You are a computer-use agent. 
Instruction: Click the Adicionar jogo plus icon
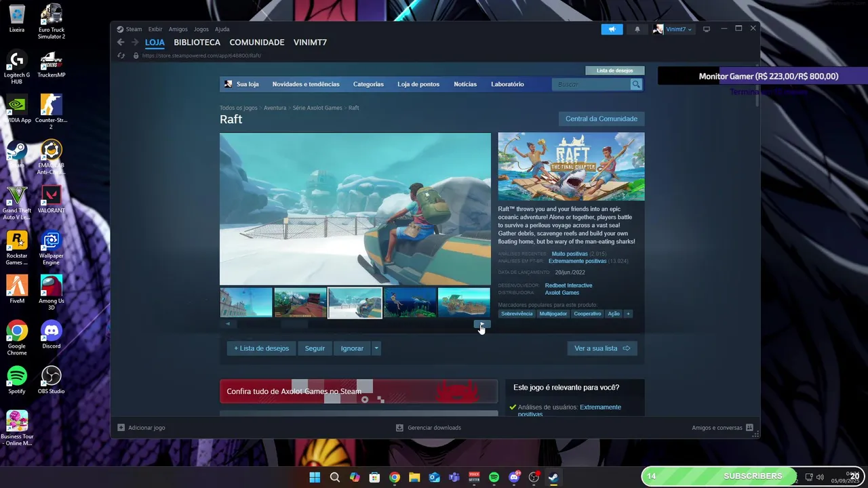coord(121,428)
